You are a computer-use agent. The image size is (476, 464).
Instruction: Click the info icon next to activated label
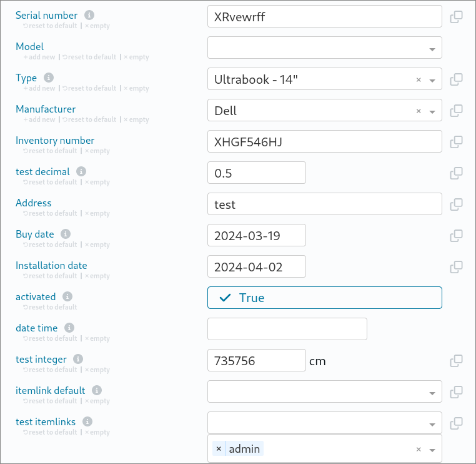[67, 296]
